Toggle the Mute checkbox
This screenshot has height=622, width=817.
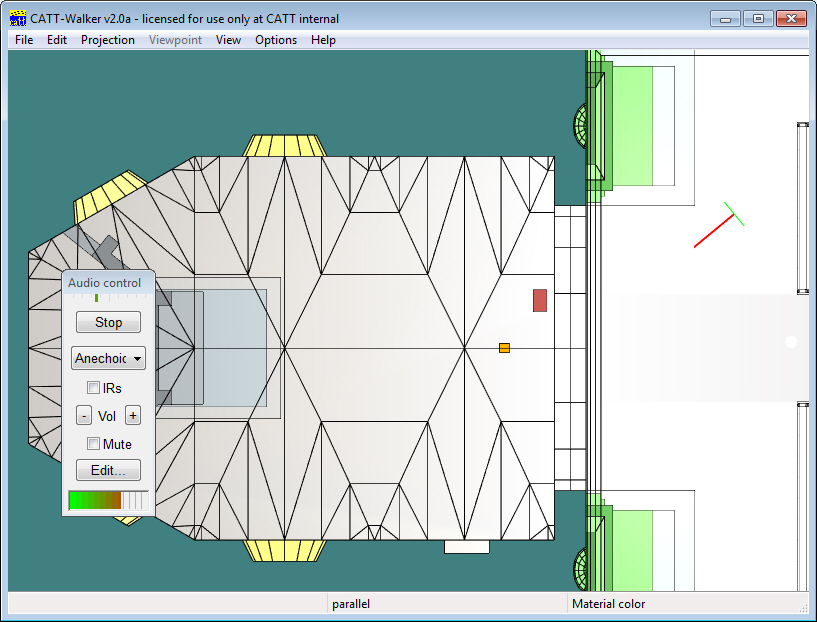tap(94, 444)
